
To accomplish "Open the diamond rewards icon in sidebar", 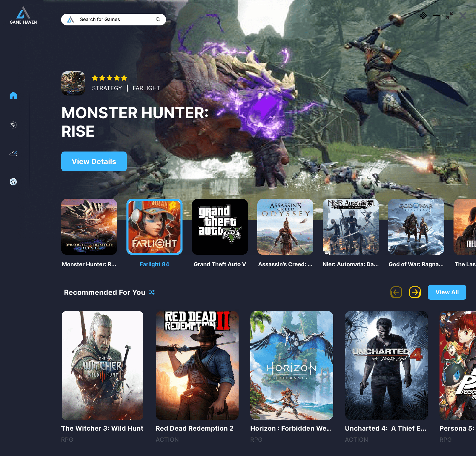I will pos(13,125).
